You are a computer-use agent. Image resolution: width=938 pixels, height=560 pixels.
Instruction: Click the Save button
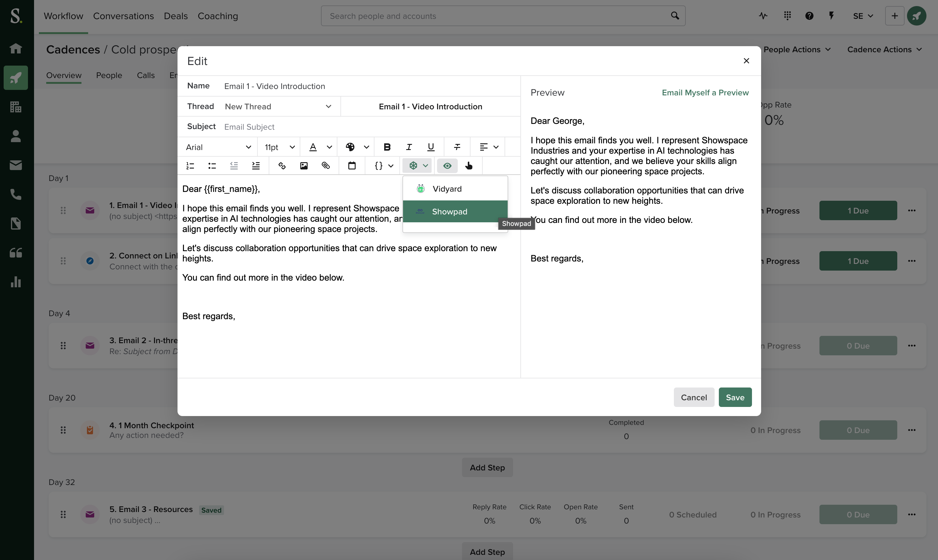(734, 397)
